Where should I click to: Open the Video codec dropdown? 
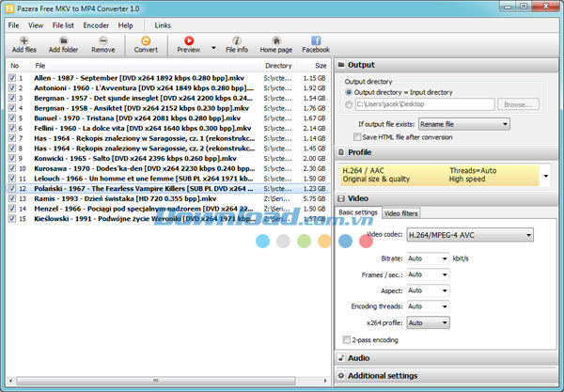[470, 235]
